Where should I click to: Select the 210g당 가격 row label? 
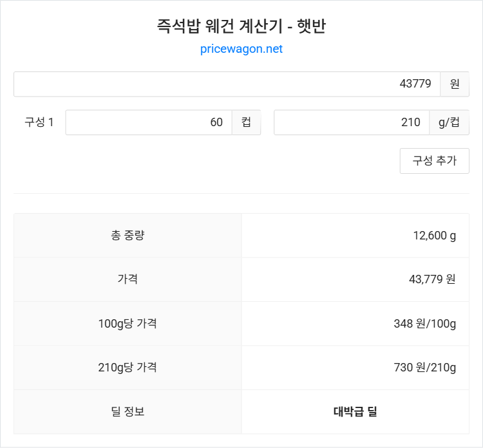pyautogui.click(x=128, y=368)
